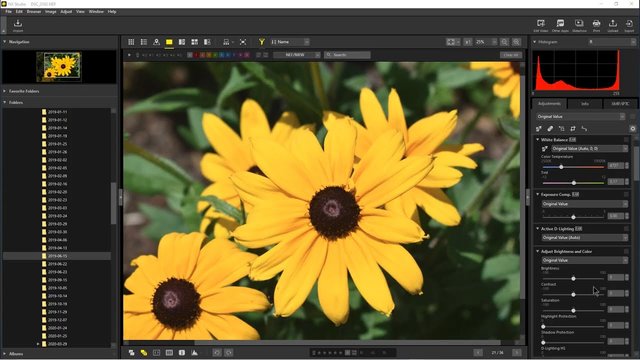The width and height of the screenshot is (640, 360).
Task: Click the Contrast slider handle
Action: click(573, 294)
